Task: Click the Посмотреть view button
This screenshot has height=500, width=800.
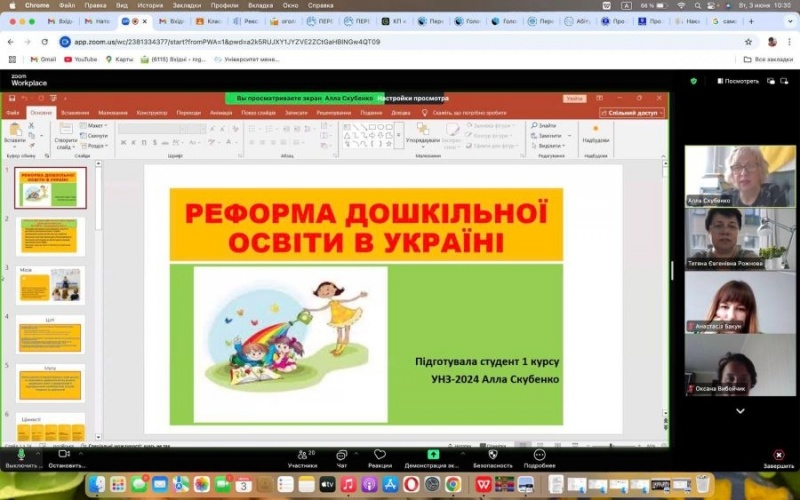Action: (x=736, y=81)
